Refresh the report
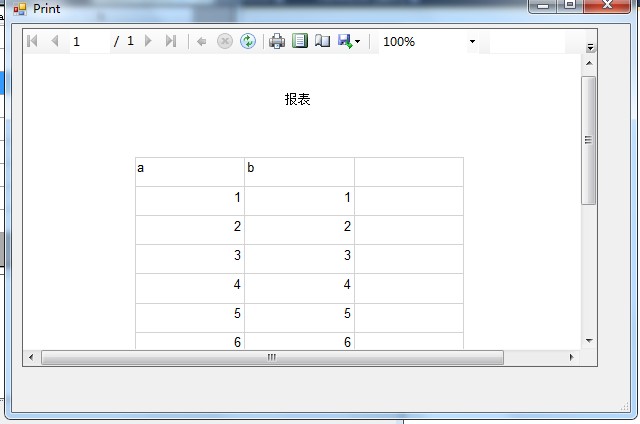640x424 pixels. [248, 41]
